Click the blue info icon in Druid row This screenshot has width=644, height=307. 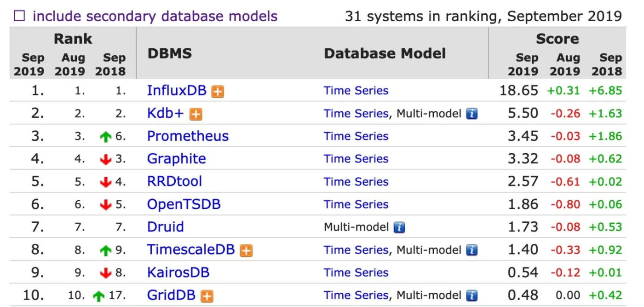click(399, 227)
